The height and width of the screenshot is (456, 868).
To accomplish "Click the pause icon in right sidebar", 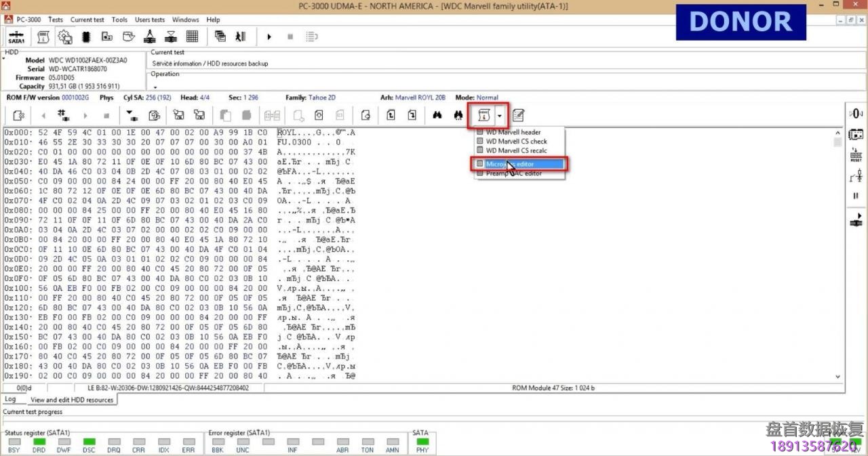I will pos(856,196).
